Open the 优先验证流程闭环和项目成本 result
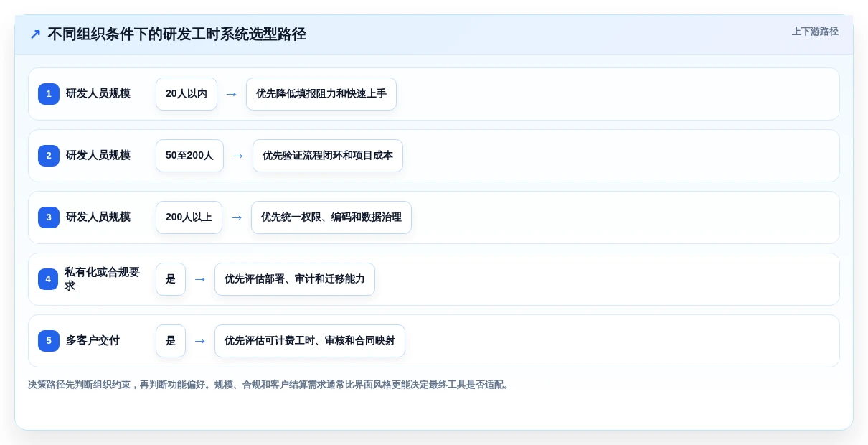This screenshot has height=445, width=868. click(x=328, y=156)
